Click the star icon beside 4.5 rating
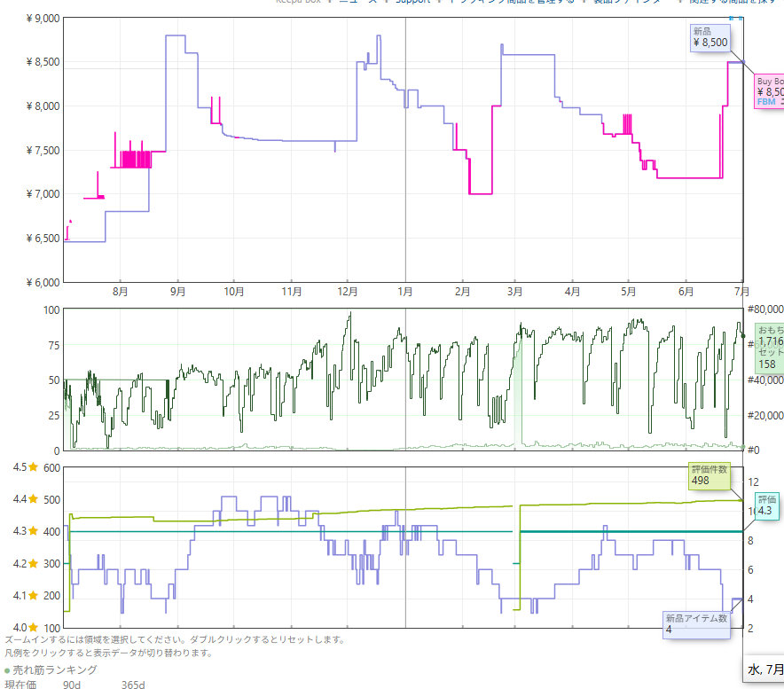This screenshot has height=689, width=784. coord(34,467)
